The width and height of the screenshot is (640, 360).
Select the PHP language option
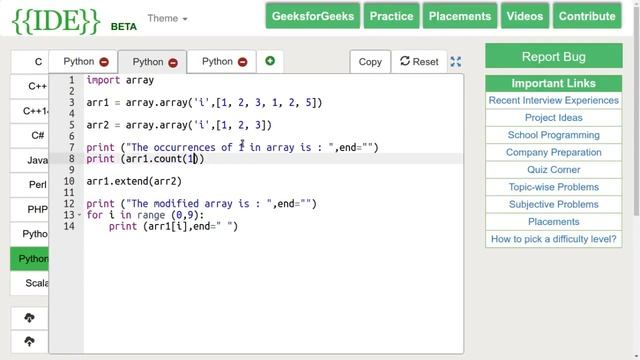pos(29,209)
